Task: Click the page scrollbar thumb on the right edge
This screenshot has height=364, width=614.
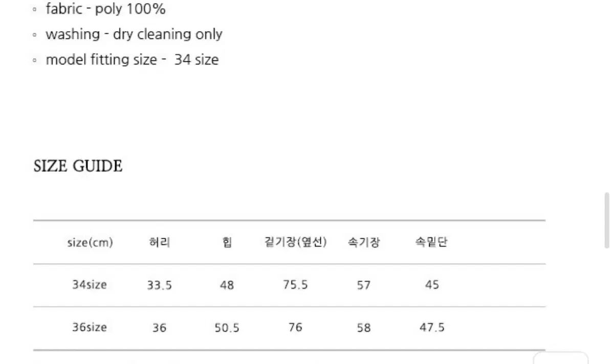Action: tap(607, 219)
